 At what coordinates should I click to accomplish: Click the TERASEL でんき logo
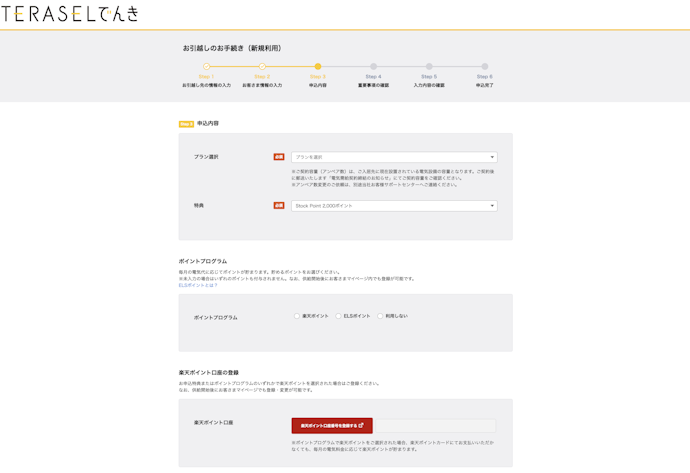pos(70,14)
